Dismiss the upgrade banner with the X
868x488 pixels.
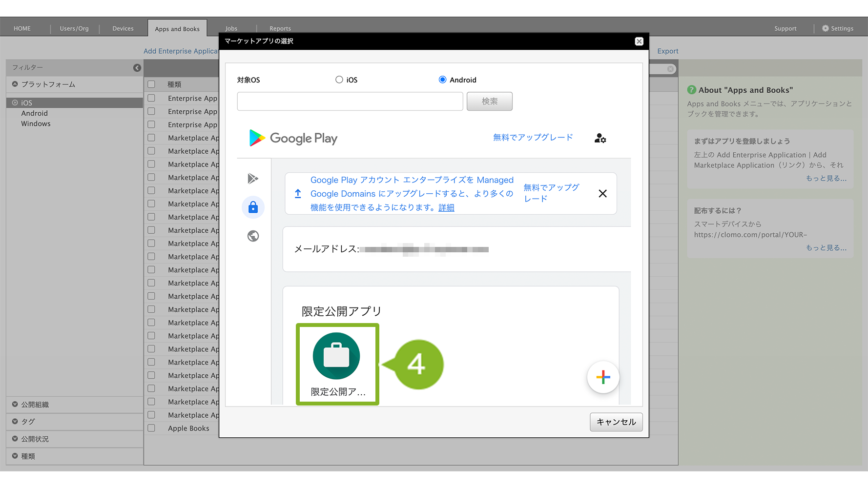[x=602, y=194]
